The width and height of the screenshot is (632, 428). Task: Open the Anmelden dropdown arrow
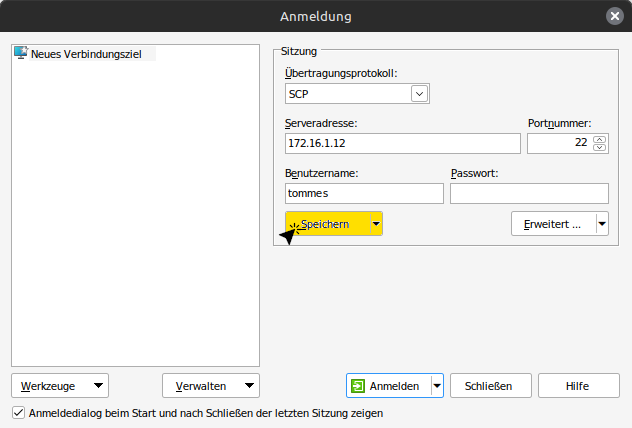(x=437, y=385)
